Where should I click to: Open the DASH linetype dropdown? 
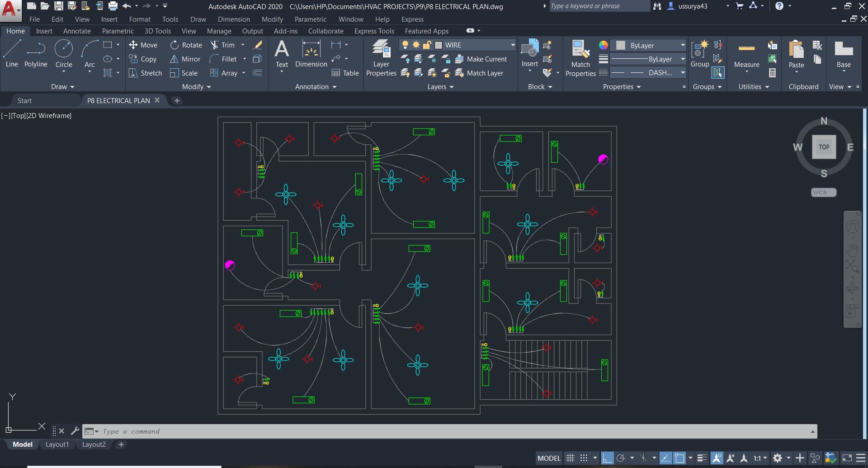click(x=683, y=73)
